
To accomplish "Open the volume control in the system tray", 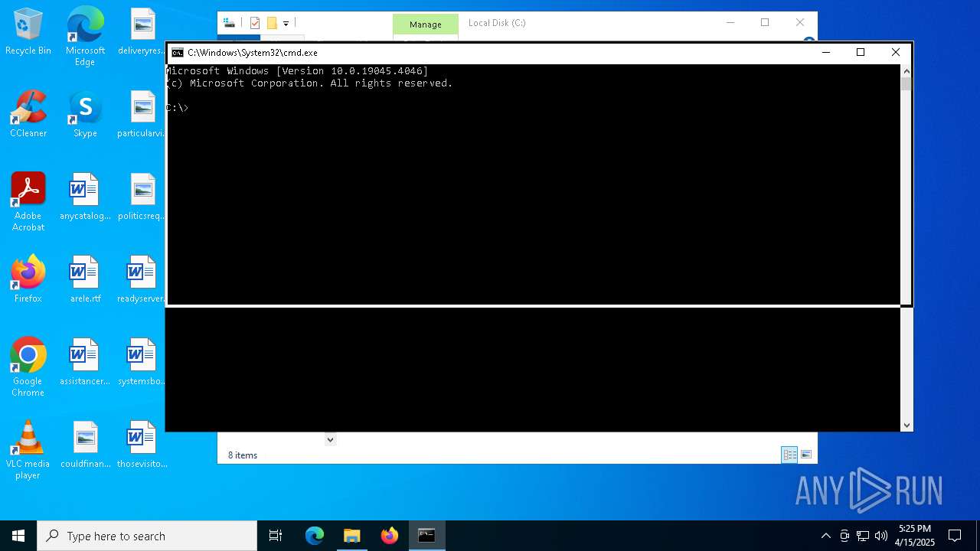I will coord(880,536).
